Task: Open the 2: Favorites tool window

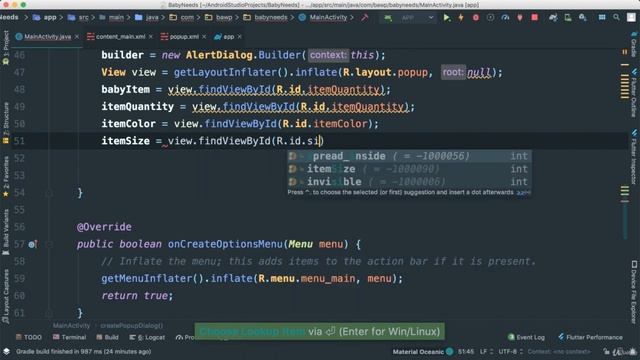Action: [6, 176]
